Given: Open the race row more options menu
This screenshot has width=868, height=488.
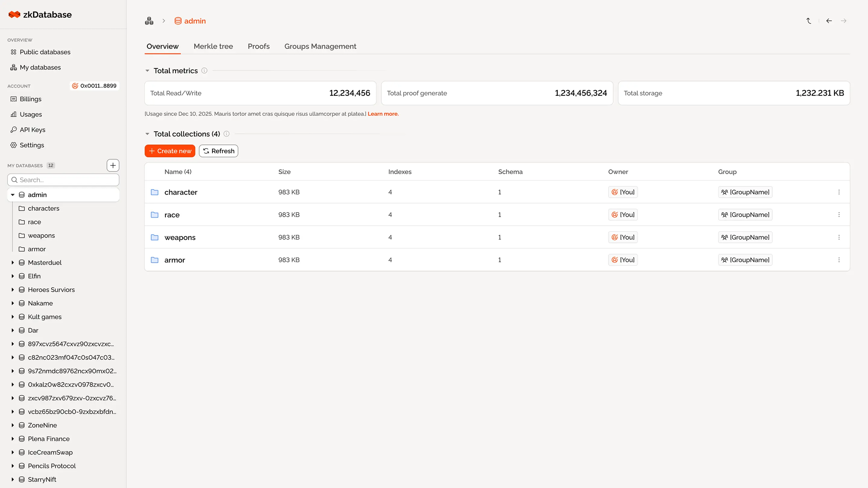Looking at the screenshot, I should (x=839, y=214).
